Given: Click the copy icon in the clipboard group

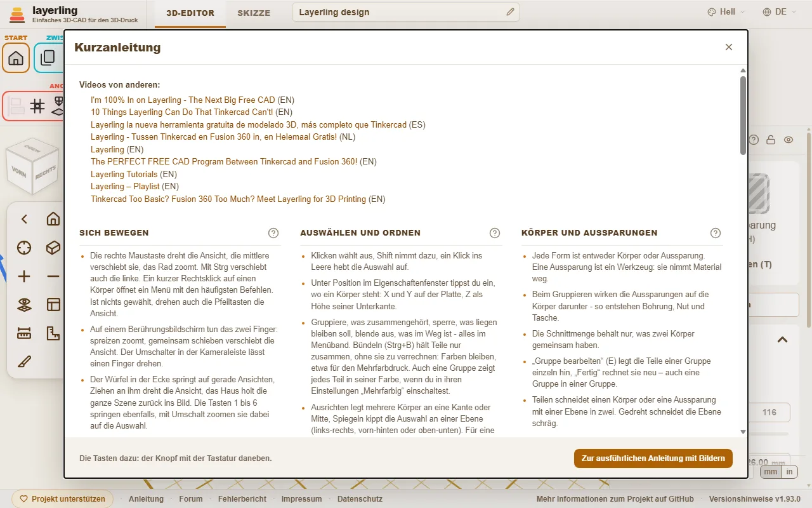Looking at the screenshot, I should [x=48, y=58].
